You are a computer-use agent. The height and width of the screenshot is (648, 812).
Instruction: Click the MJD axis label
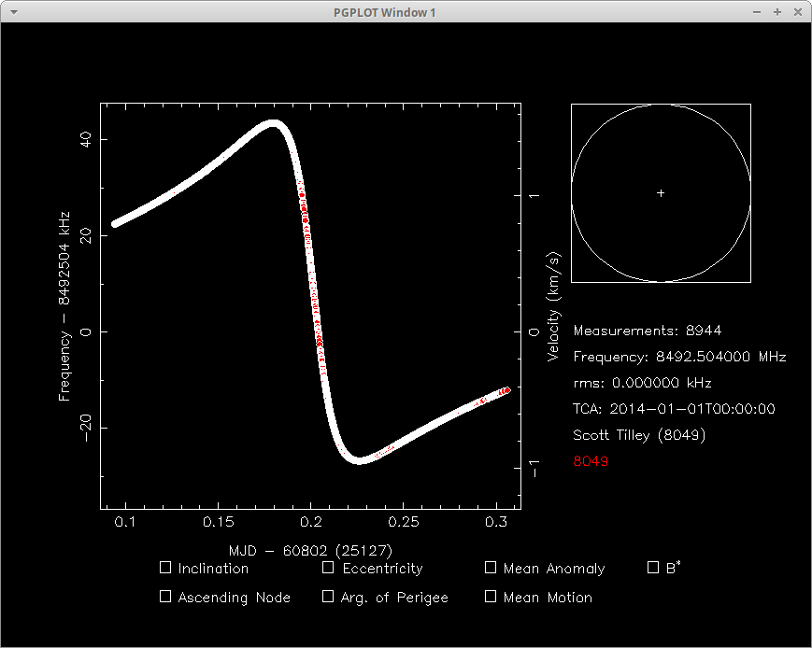point(308,551)
